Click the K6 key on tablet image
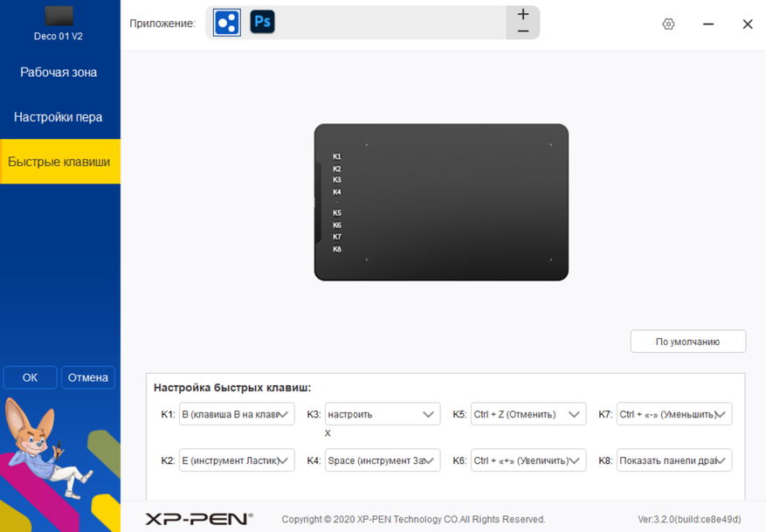This screenshot has height=532, width=766. point(337,225)
